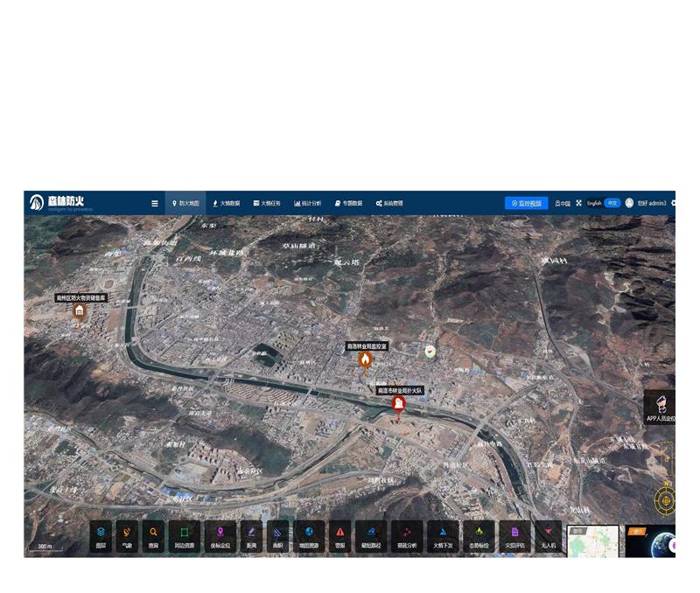Open the 周边资源 nearby resources tool
The width and height of the screenshot is (700, 593).
pyautogui.click(x=185, y=534)
